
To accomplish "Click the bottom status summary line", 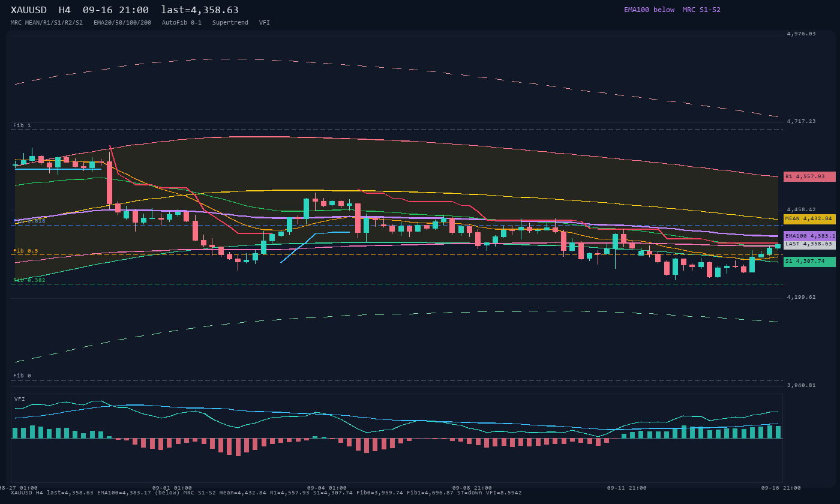I will (x=266, y=493).
